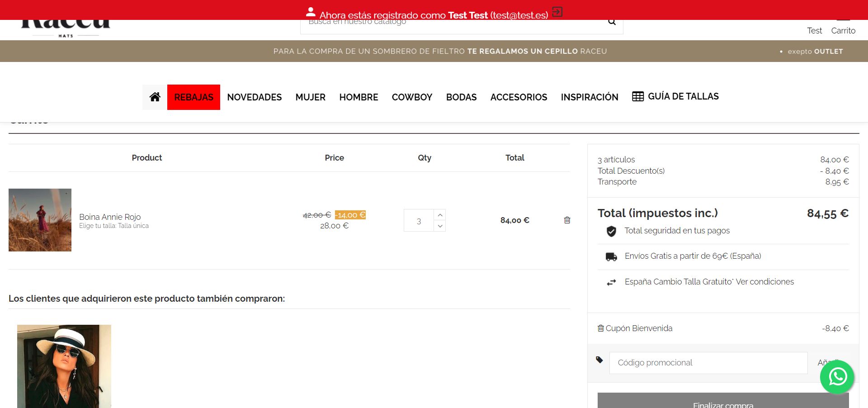Click the shipping truck icon
The image size is (868, 408).
(x=611, y=257)
